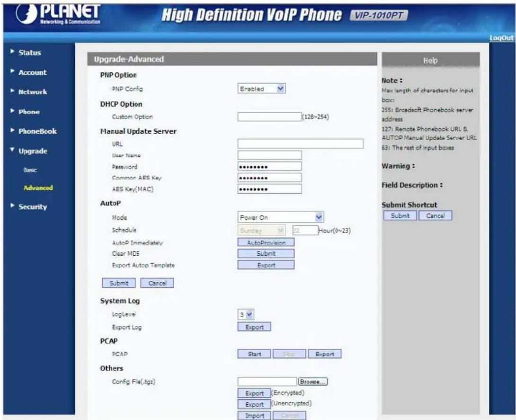Export the unencrypted config file
Screen dimensions: 516x420
point(254,404)
